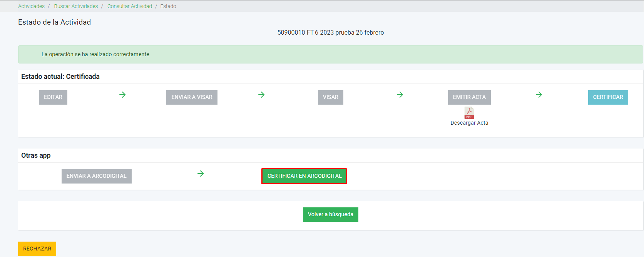Select the ENVIAR A VISAR button
The width and height of the screenshot is (644, 257).
pyautogui.click(x=192, y=97)
